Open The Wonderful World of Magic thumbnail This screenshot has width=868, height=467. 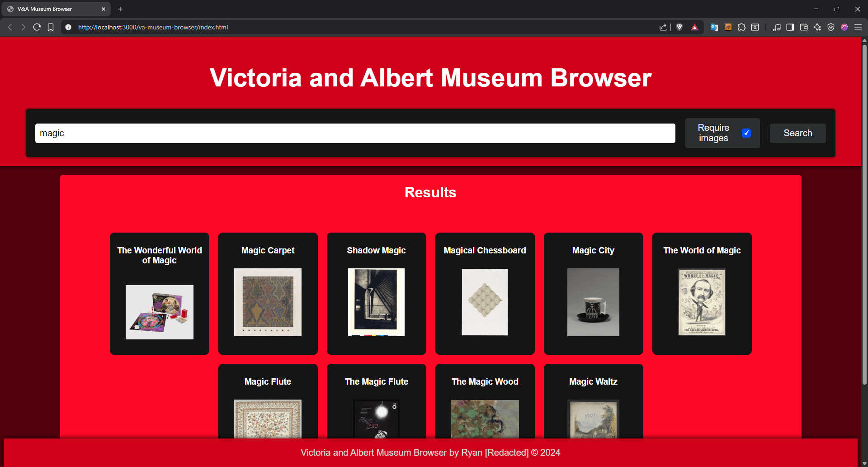tap(160, 312)
